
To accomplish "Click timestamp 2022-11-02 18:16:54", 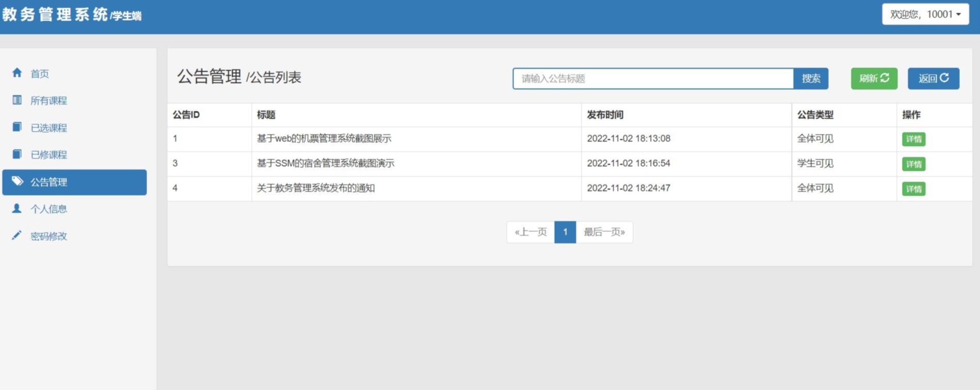I will [x=629, y=163].
